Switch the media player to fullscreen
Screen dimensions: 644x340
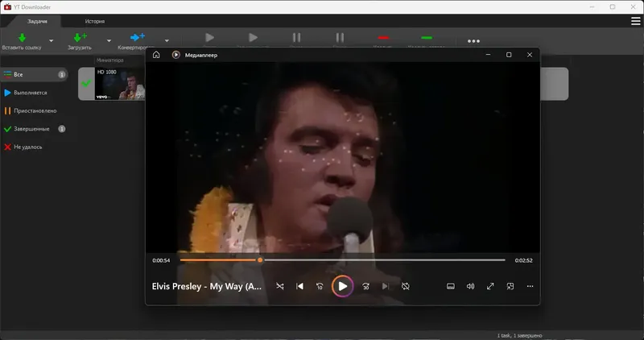(490, 286)
